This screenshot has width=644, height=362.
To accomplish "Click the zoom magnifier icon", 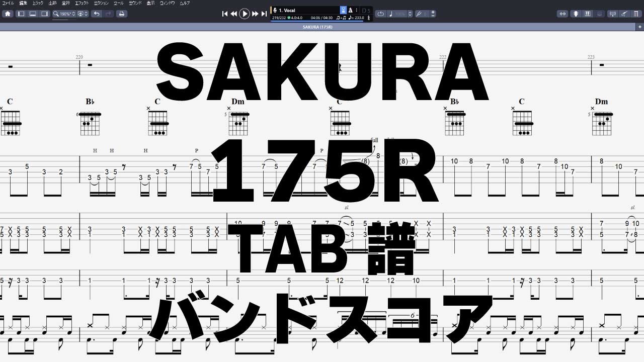I will [x=56, y=14].
